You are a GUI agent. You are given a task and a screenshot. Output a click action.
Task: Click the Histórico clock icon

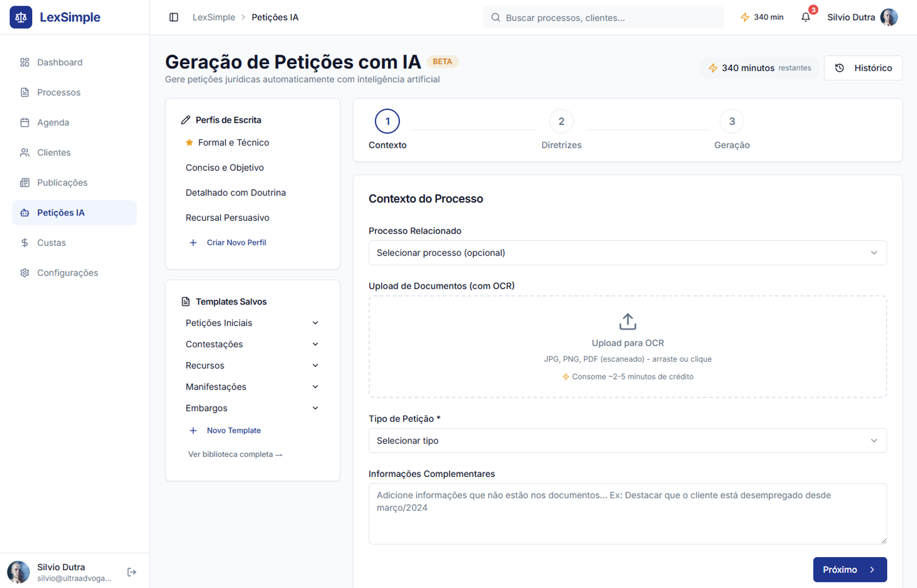pyautogui.click(x=840, y=68)
